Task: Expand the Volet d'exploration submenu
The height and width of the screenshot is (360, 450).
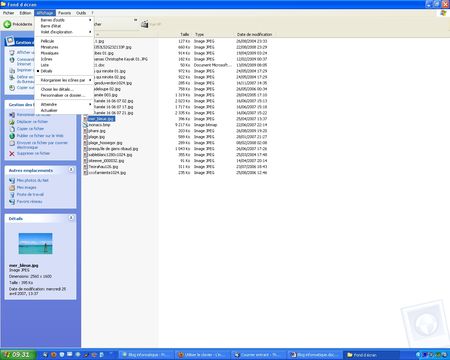Action: point(64,32)
